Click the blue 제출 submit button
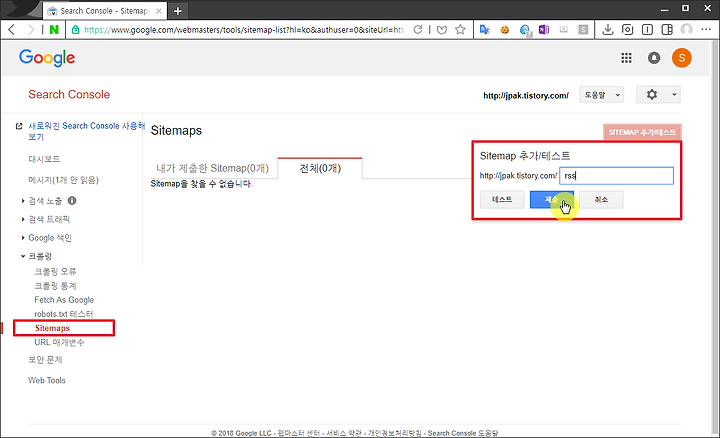This screenshot has height=438, width=720. (551, 200)
